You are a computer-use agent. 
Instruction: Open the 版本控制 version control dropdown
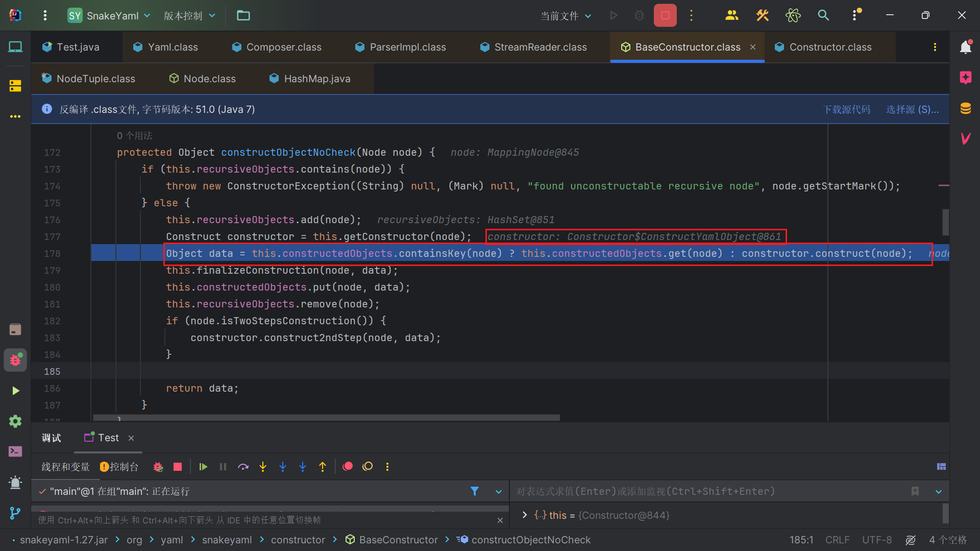[x=189, y=15]
